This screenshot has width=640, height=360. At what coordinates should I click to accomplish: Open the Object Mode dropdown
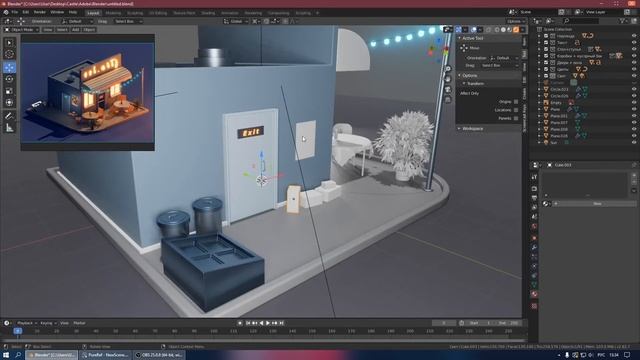(22, 30)
